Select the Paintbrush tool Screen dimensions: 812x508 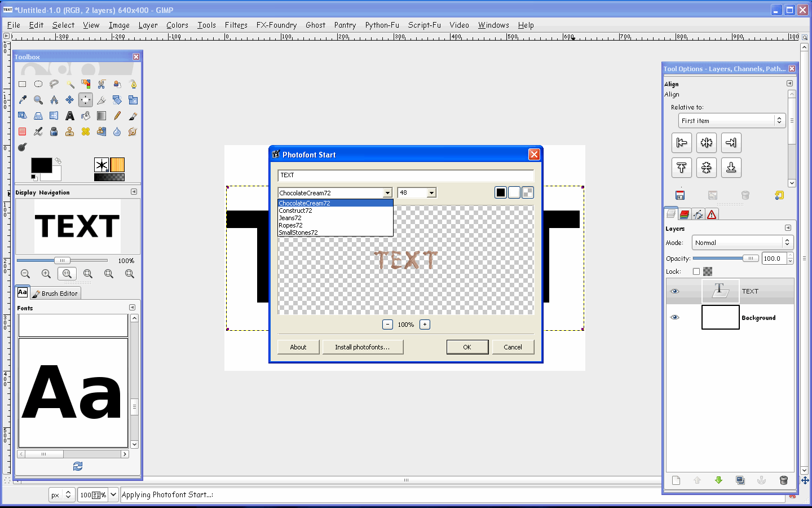(x=133, y=116)
